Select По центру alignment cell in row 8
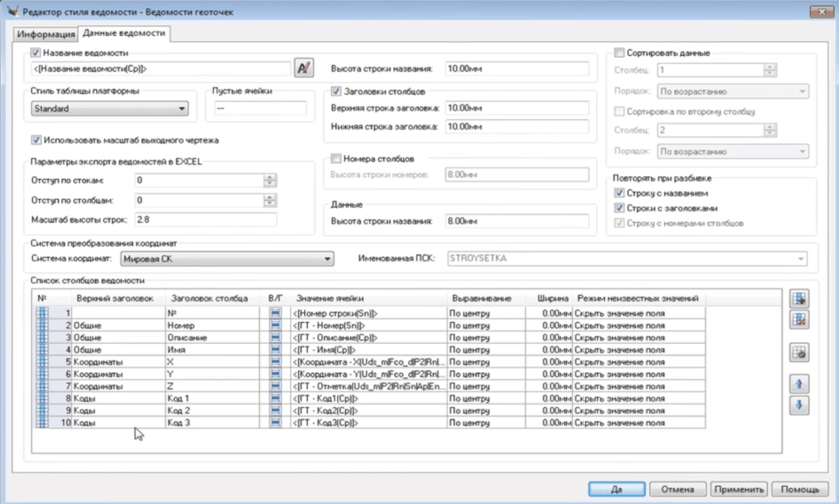The height and width of the screenshot is (504, 839). pos(486,398)
